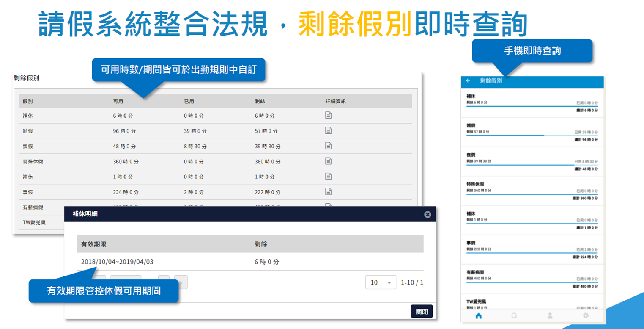
Task: Tap 已用 8 時 30 分 in mobile list
Action: coord(586,161)
